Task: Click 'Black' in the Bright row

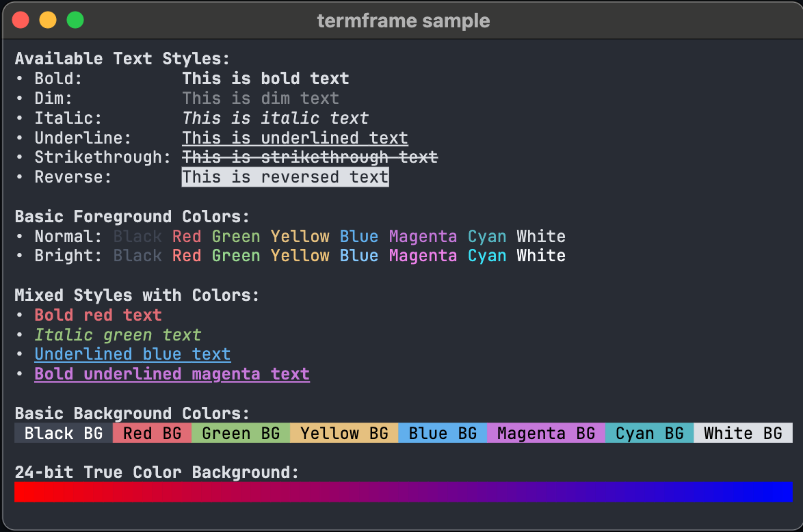Action: (137, 256)
